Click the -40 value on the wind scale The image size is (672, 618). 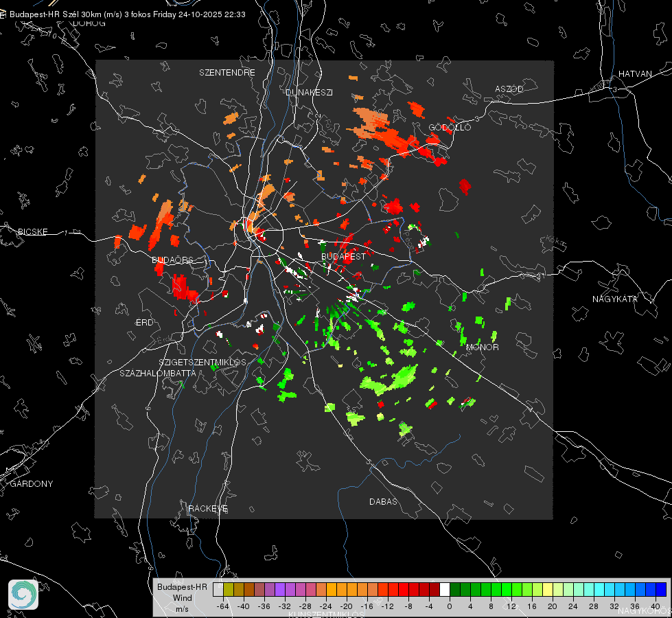[x=244, y=607]
